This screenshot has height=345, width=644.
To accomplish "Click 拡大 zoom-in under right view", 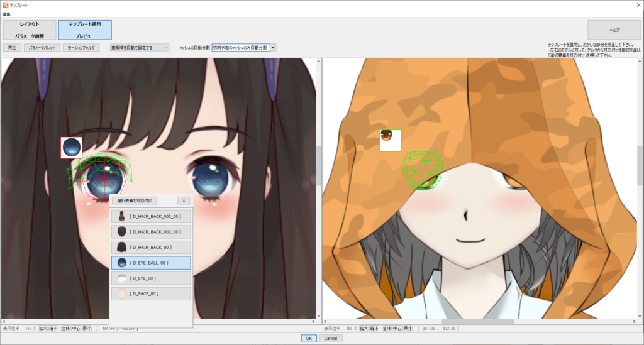I will pos(364,329).
